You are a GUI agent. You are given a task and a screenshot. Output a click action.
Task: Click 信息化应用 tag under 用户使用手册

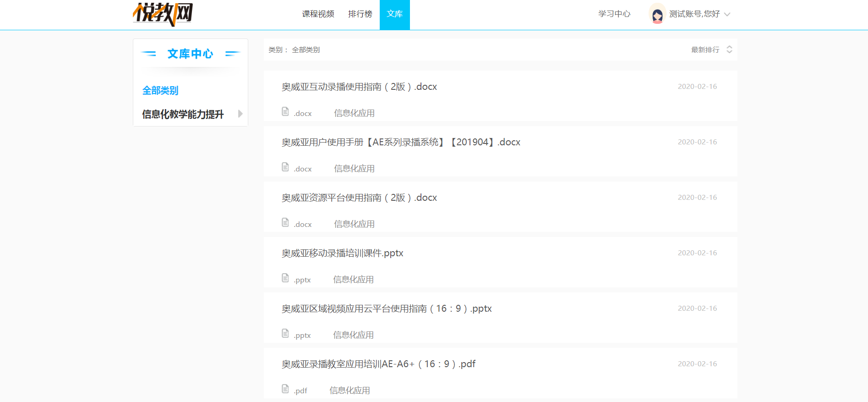tap(354, 169)
